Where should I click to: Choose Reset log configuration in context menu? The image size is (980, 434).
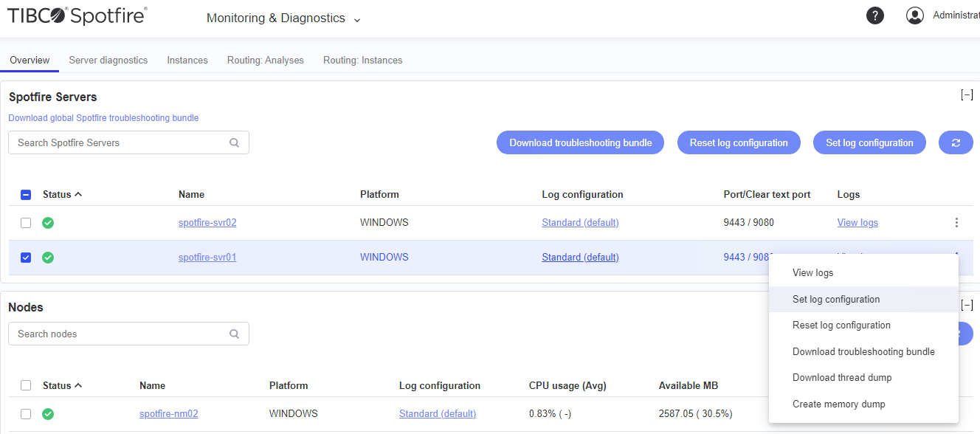(x=863, y=325)
